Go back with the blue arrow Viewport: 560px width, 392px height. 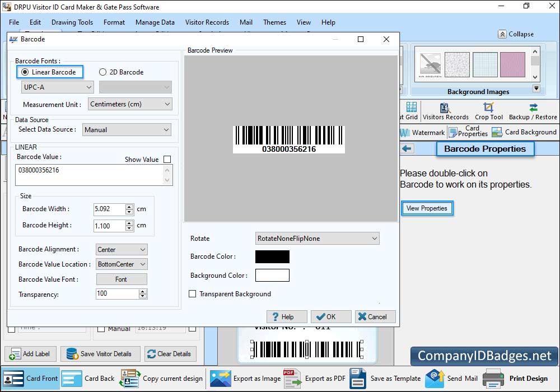click(407, 148)
